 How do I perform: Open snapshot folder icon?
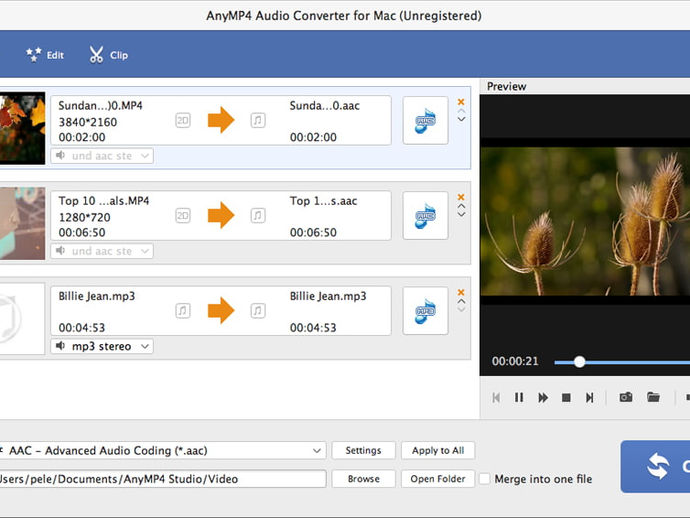[653, 397]
